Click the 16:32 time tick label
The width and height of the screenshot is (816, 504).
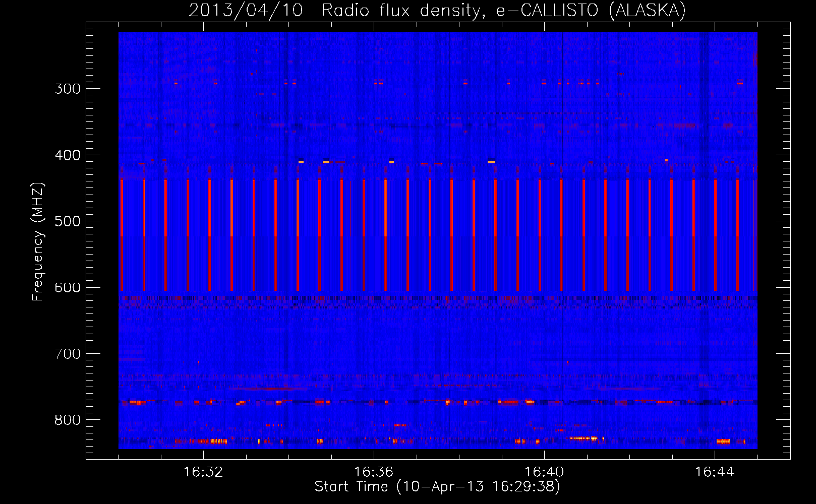(203, 472)
